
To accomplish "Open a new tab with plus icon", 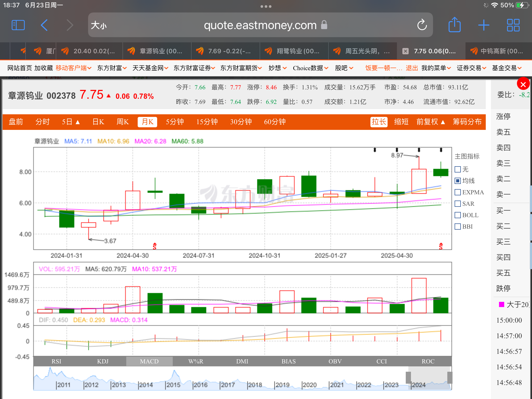I will tap(484, 25).
